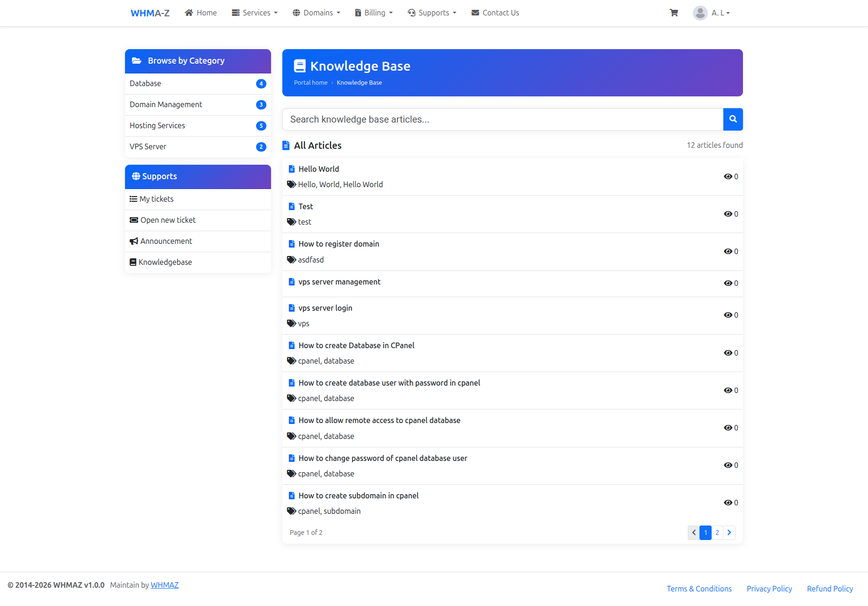Click the tag icon next to cpanel, database
868x606 pixels.
[291, 360]
